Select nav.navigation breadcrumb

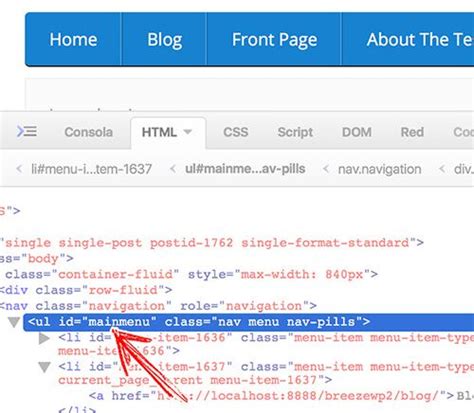point(380,169)
